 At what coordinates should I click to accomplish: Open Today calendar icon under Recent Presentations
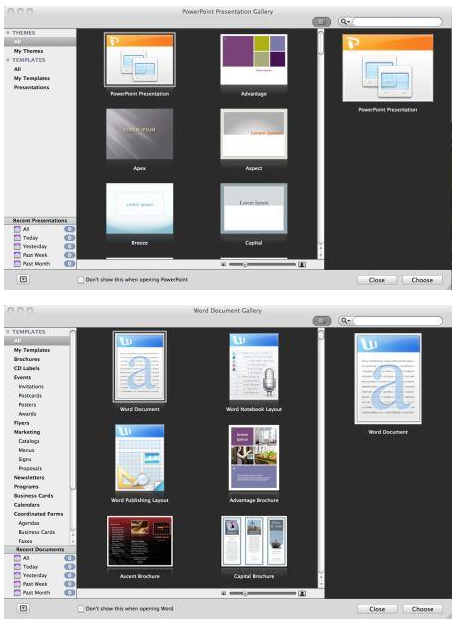click(x=17, y=238)
